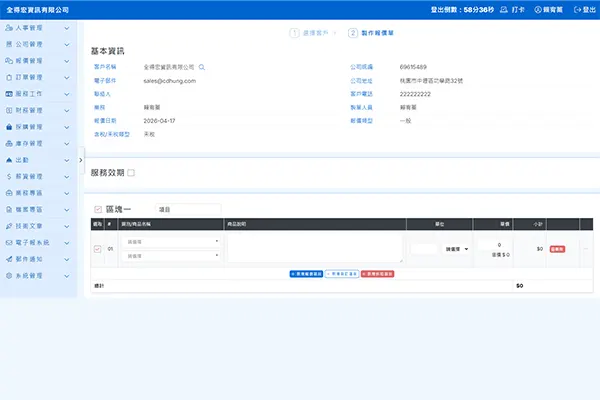The height and width of the screenshot is (400, 600).
Task: Expand the 人事管理 chevron
Action: coord(67,28)
